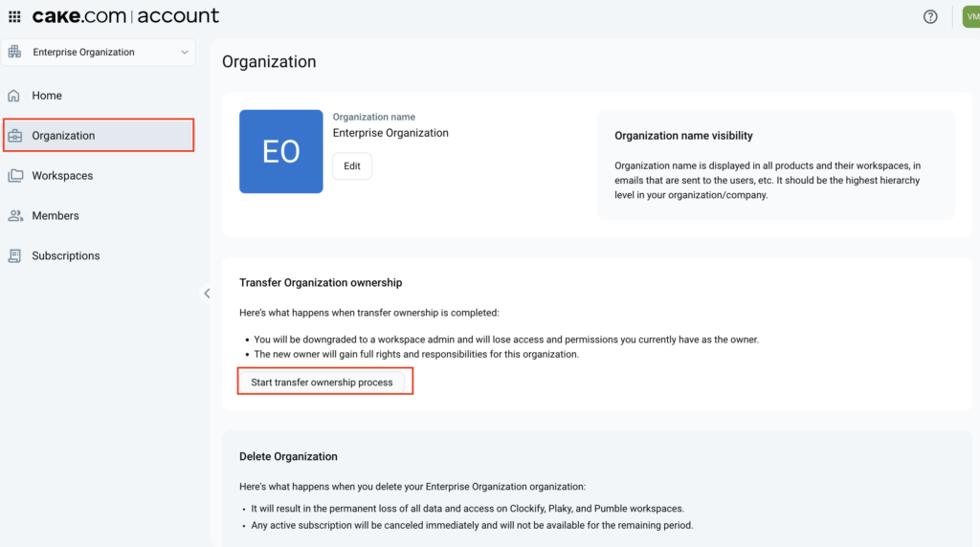This screenshot has height=547, width=980.
Task: Go to the Home menu item
Action: pos(47,96)
